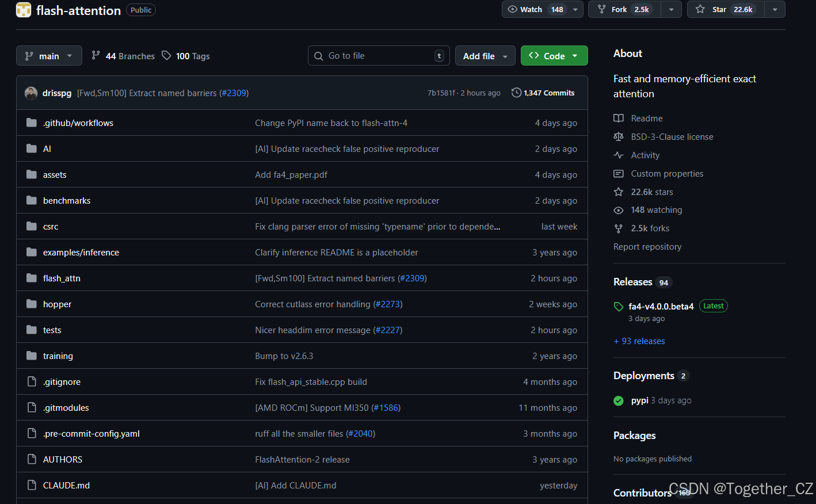Open pull request #2309 link in commit header

(234, 93)
